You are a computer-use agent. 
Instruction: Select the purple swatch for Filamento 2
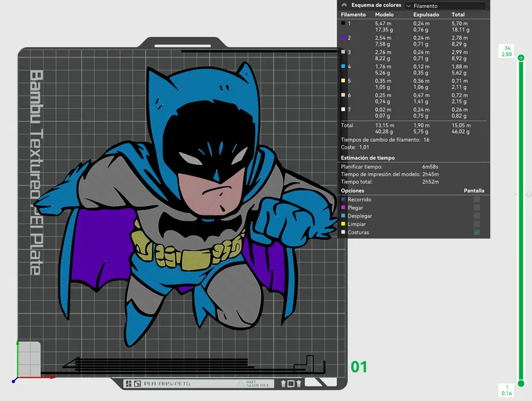(344, 38)
